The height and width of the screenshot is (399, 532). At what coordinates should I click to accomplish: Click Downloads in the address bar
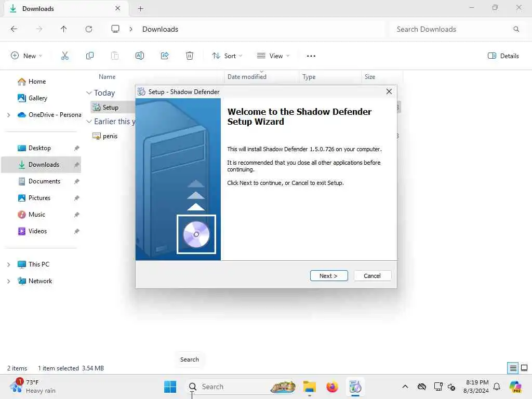tap(160, 29)
